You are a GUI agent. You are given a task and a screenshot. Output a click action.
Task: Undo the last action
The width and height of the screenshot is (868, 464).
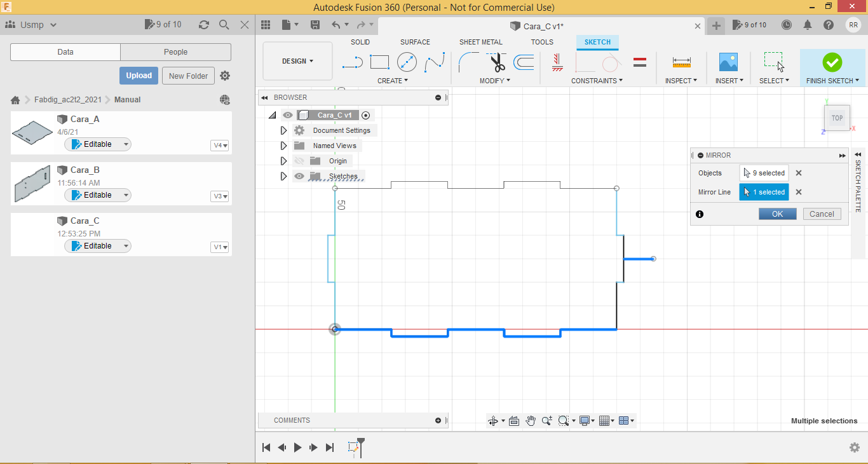(x=336, y=25)
